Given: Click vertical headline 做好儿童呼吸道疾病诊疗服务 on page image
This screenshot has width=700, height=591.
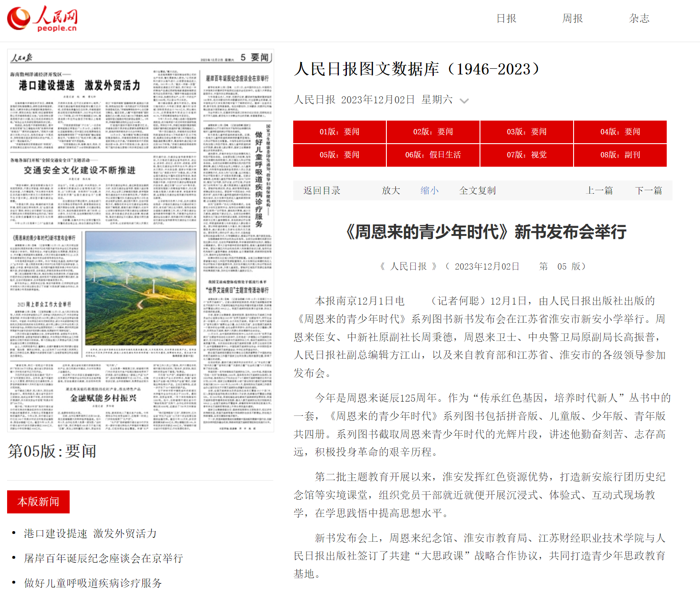Looking at the screenshot, I should click(259, 180).
